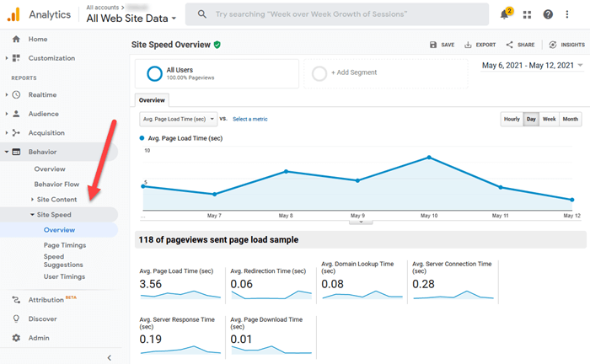This screenshot has width=590, height=364.
Task: Open Page Timings report
Action: click(65, 245)
